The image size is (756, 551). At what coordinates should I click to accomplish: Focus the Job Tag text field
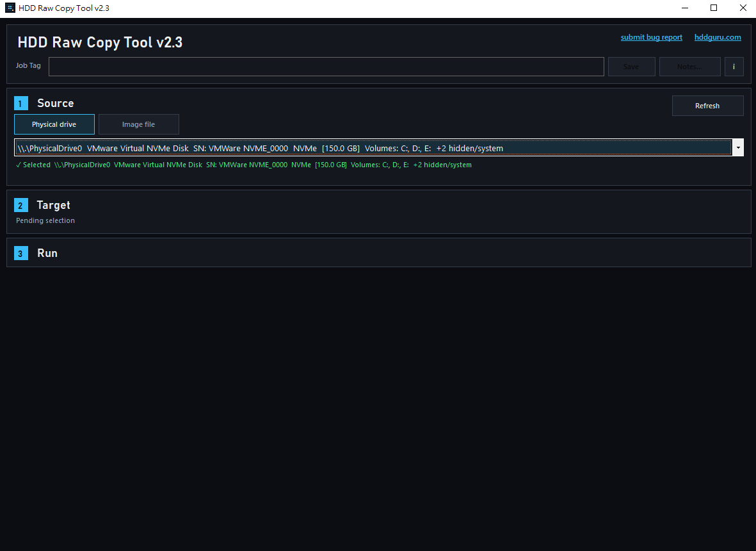pyautogui.click(x=326, y=67)
